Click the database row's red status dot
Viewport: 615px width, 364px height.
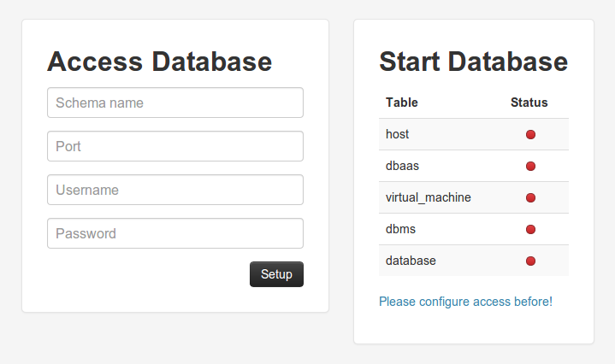[x=530, y=261]
